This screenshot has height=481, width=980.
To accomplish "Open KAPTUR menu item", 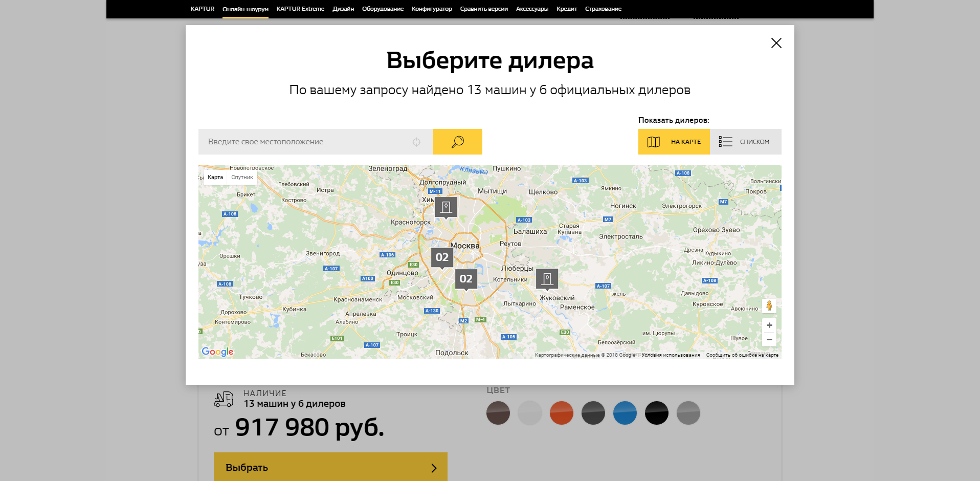I will point(203,9).
